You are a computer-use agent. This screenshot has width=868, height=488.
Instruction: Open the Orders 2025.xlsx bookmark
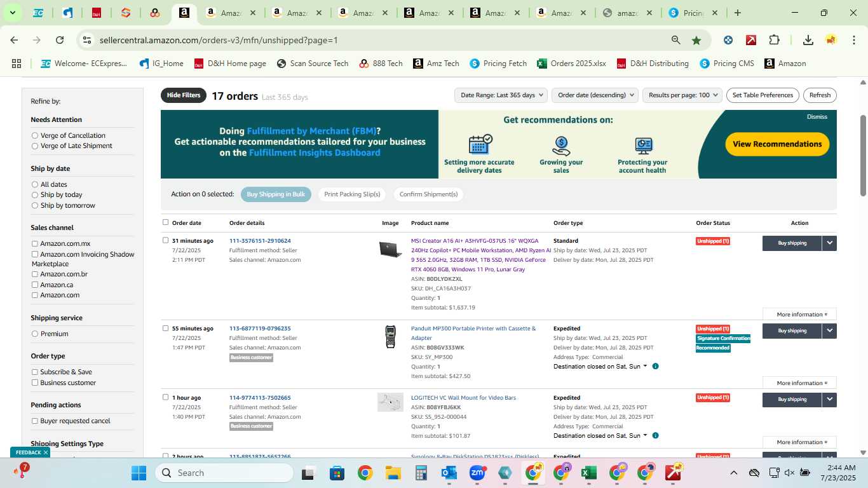(571, 64)
